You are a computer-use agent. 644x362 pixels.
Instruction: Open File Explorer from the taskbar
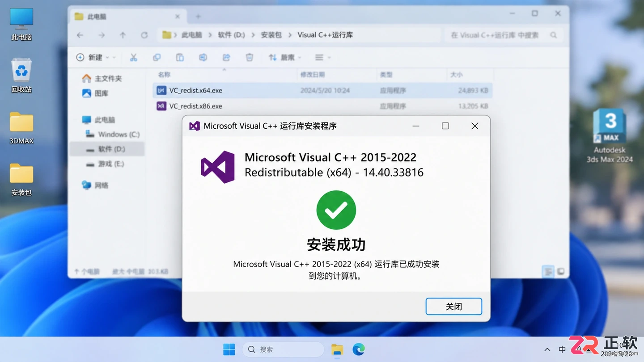[337, 349]
